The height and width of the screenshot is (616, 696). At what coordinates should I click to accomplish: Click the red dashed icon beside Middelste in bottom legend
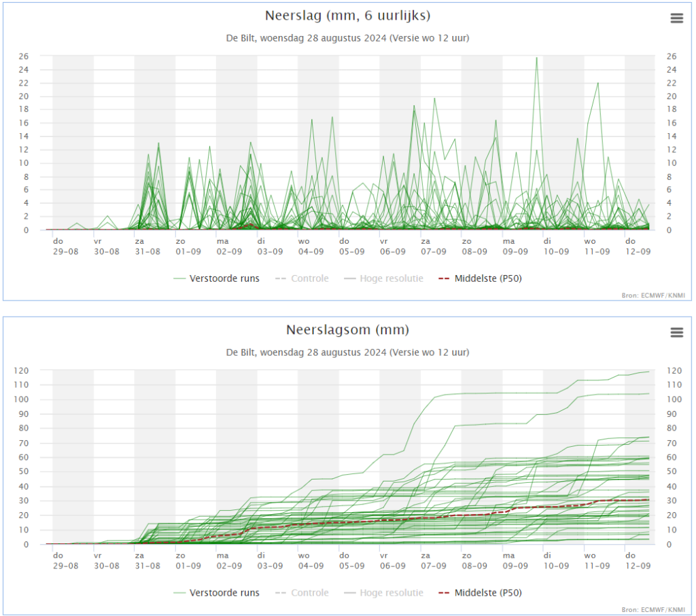click(x=444, y=593)
